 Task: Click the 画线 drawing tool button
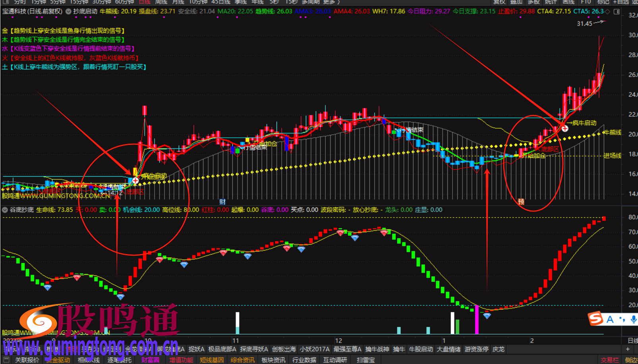[568, 2]
